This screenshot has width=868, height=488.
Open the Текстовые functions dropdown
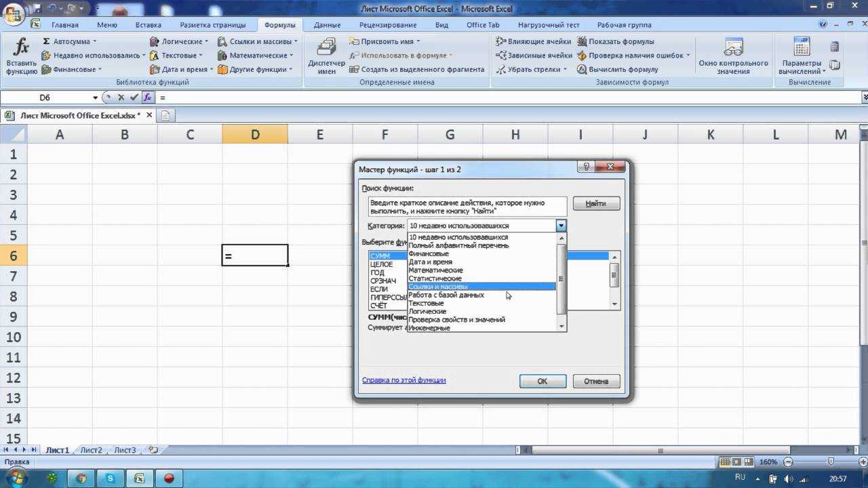178,56
